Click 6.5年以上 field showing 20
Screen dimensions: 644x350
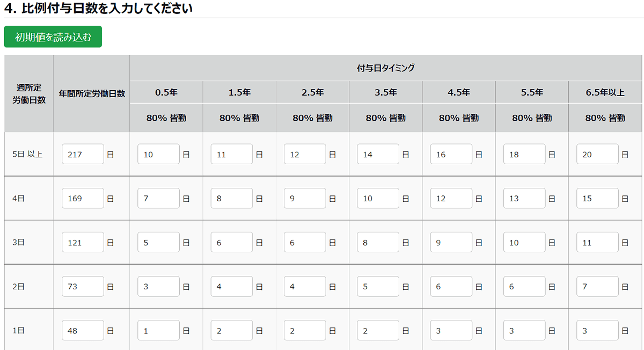click(598, 154)
